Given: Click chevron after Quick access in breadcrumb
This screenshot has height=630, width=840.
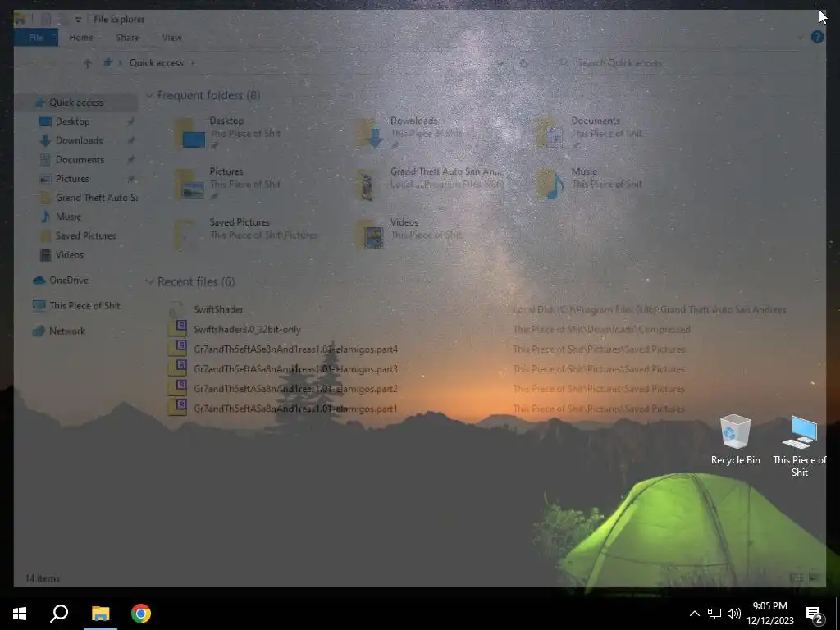Looking at the screenshot, I should 192,63.
